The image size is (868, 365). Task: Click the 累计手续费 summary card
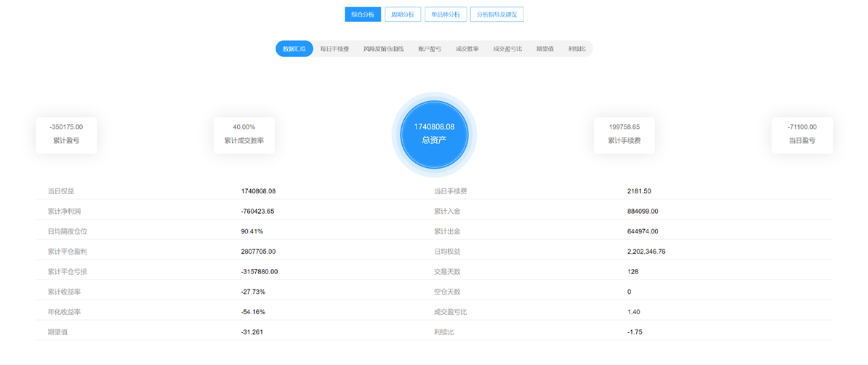(x=624, y=135)
